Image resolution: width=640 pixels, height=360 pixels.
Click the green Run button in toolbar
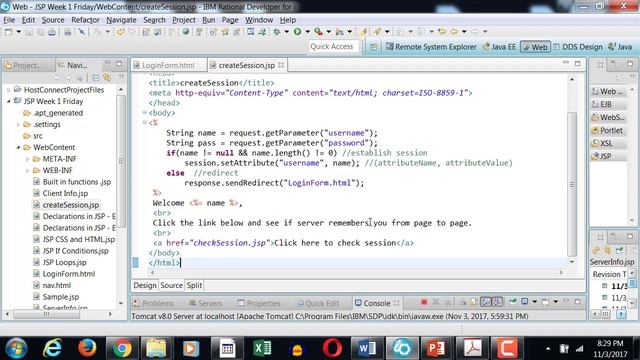(298, 31)
